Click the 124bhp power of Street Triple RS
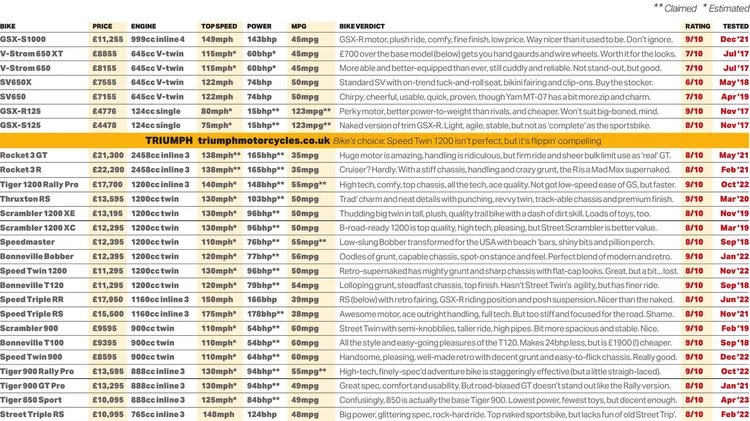This screenshot has width=750, height=421. [262, 414]
